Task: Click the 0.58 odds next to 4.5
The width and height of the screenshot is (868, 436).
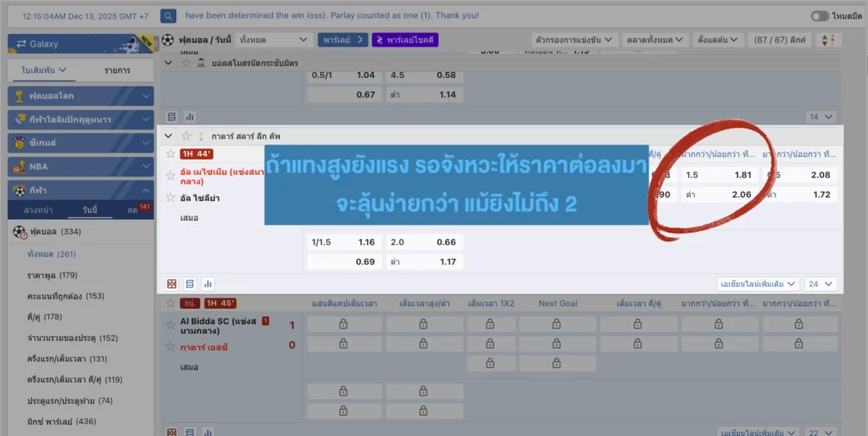Action: [x=446, y=75]
